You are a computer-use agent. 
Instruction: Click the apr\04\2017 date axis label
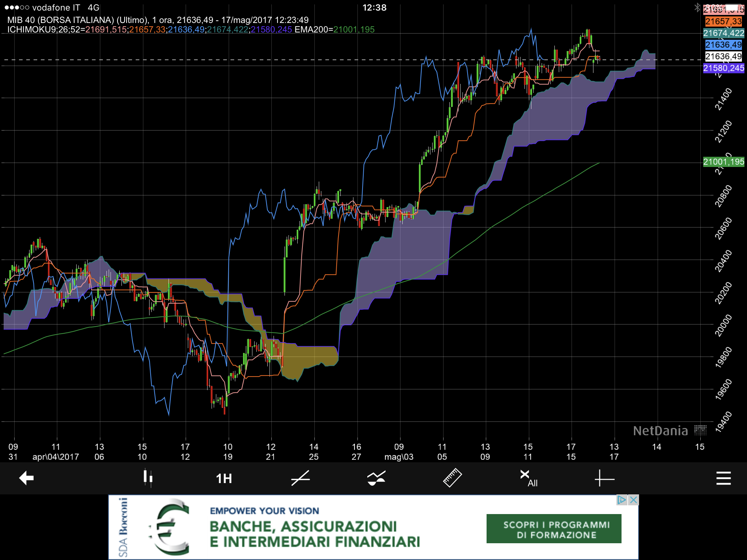pos(56,457)
